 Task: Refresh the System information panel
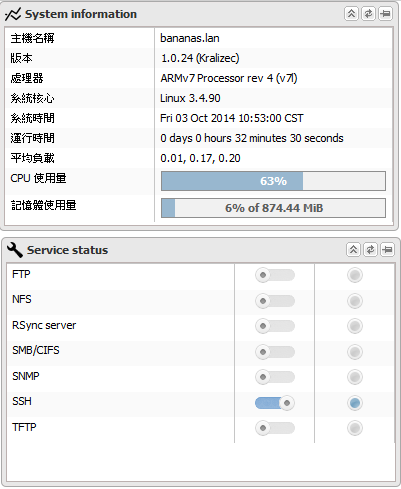[368, 14]
